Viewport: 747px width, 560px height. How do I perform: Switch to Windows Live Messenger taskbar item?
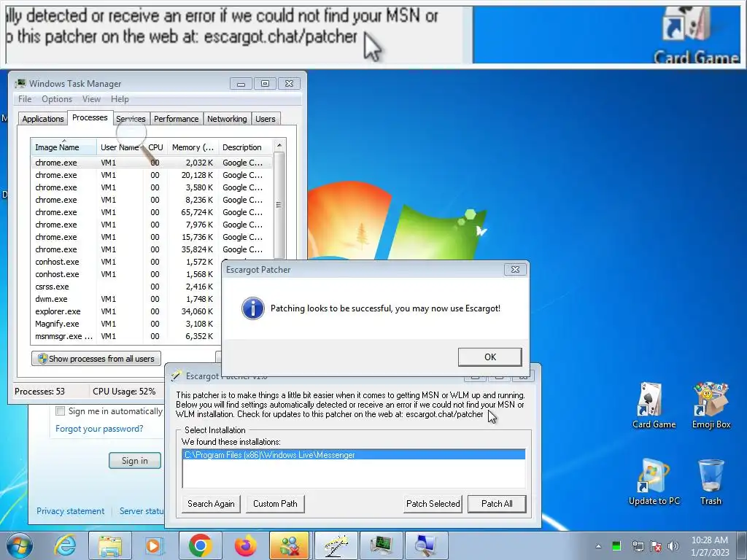pos(290,545)
